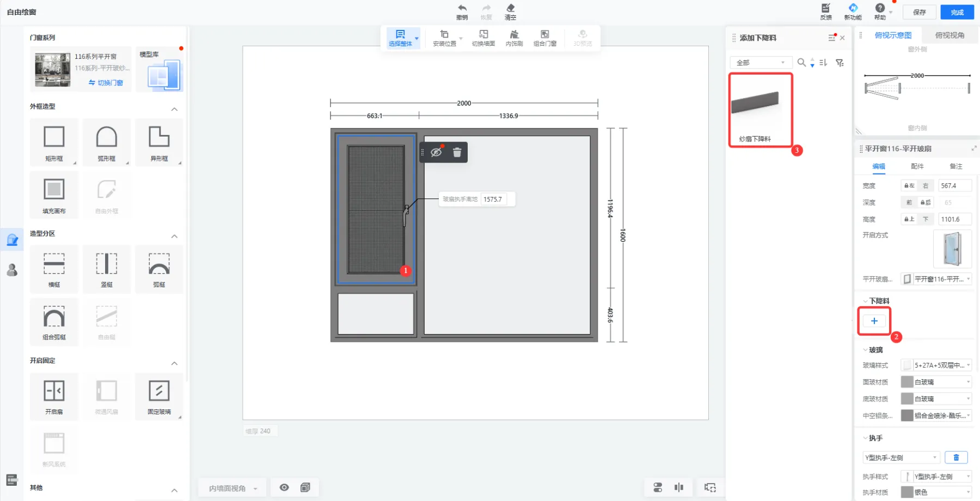Click the 完成 button
This screenshot has height=501, width=980.
pos(957,12)
